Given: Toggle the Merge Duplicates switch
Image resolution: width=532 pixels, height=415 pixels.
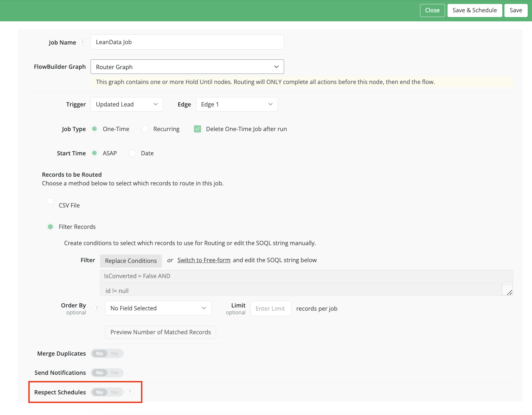Looking at the screenshot, I should pyautogui.click(x=107, y=353).
